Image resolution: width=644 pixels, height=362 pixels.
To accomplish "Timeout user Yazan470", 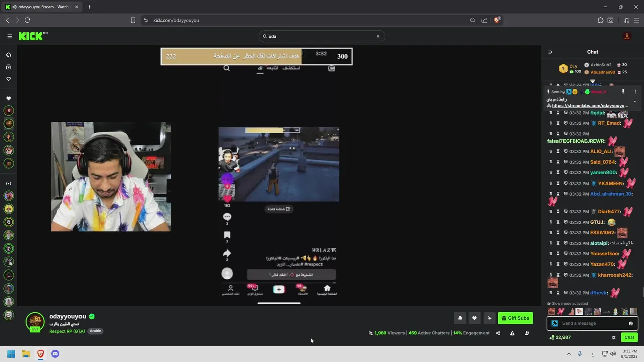I will 558,264.
